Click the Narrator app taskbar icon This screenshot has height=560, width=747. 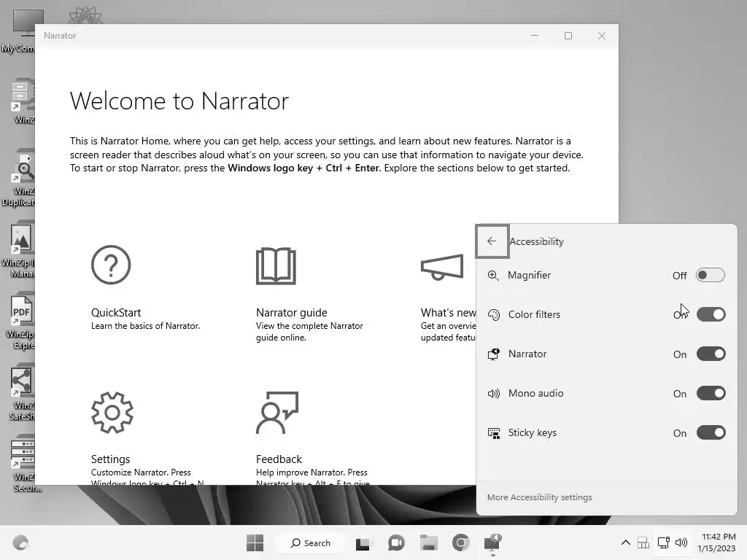coord(492,542)
